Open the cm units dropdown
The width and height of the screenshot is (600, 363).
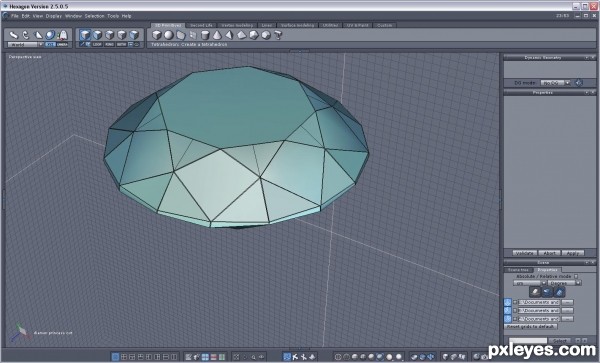pyautogui.click(x=530, y=283)
